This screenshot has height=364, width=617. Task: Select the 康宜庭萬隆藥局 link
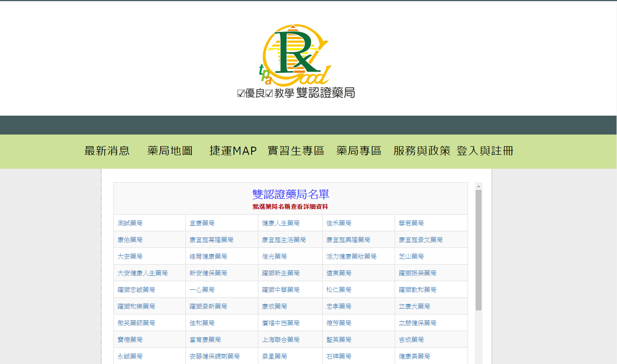click(x=212, y=240)
